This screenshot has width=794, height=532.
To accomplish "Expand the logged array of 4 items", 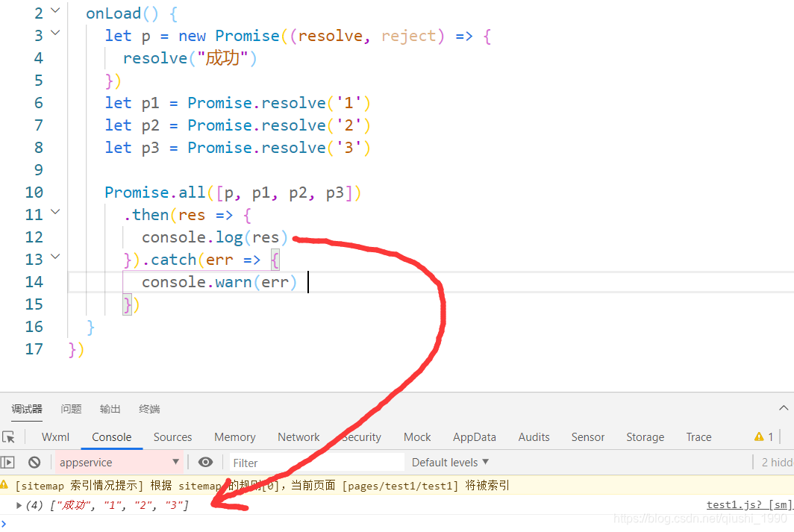I will [x=19, y=505].
